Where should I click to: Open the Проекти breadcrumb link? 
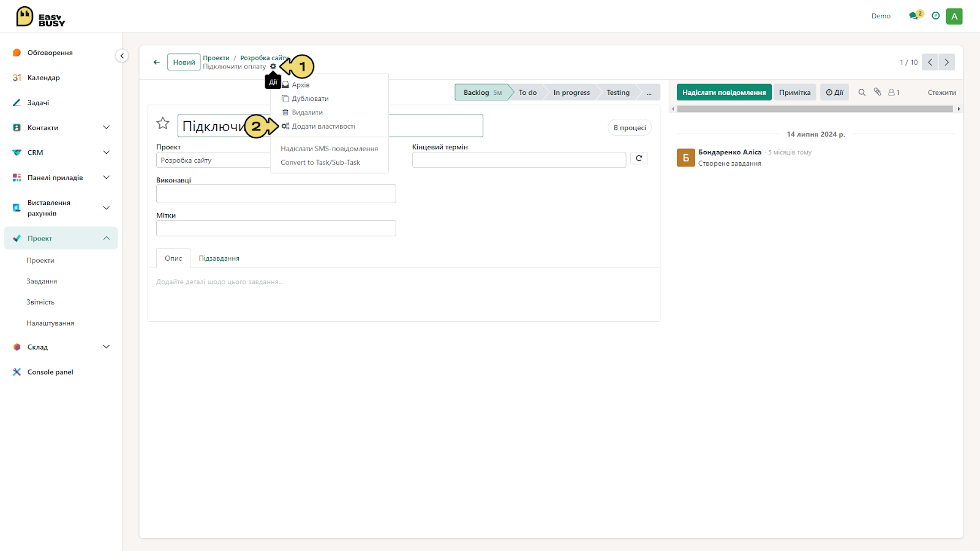216,58
